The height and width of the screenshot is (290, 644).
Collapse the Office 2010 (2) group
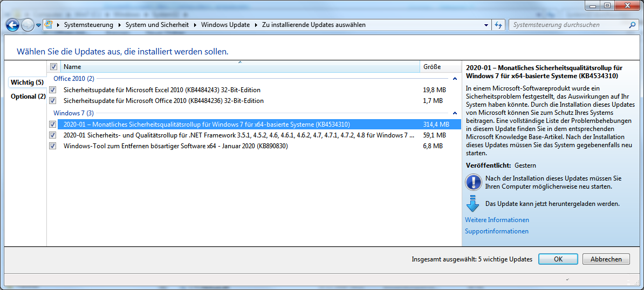coord(454,78)
